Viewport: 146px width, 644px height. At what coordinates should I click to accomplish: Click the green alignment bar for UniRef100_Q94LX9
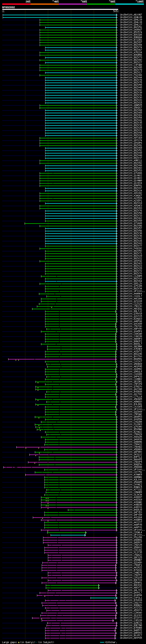click(x=78, y=20)
